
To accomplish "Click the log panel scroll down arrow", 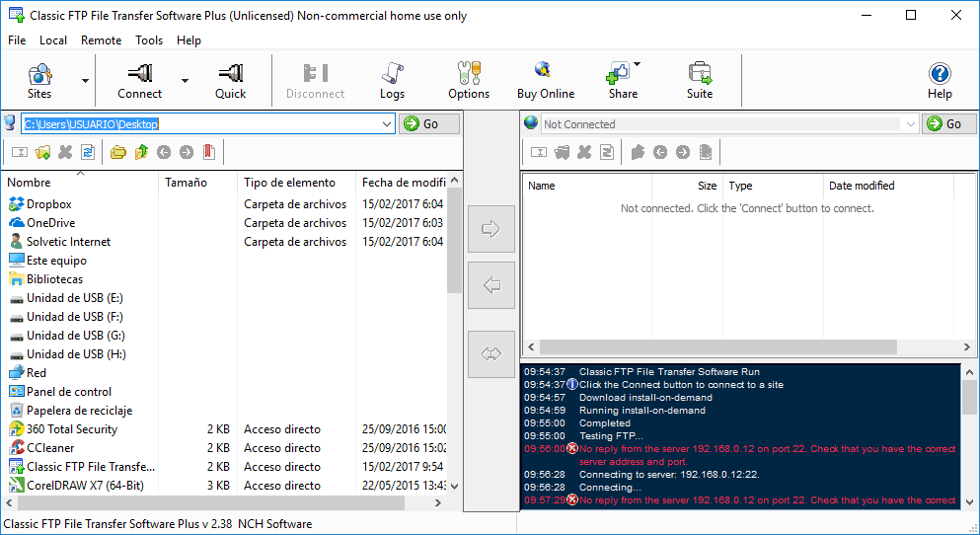I will 969,501.
